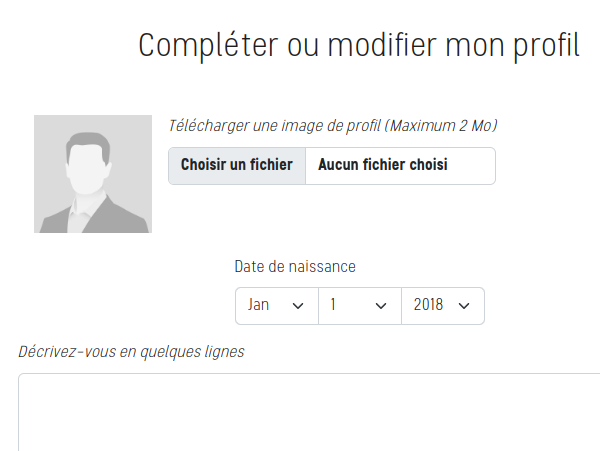This screenshot has height=451, width=600.
Task: Open the day dropdown showing 1
Action: click(359, 306)
